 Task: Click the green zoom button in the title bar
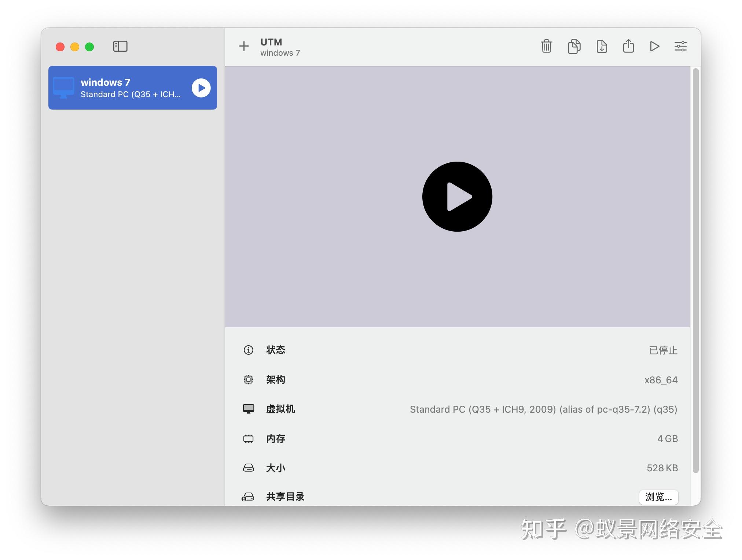click(89, 47)
